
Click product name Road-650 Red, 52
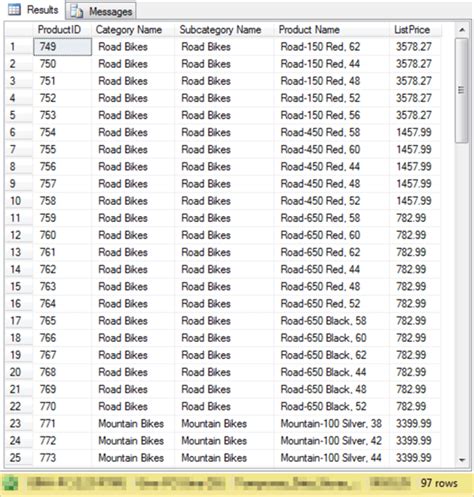click(320, 304)
